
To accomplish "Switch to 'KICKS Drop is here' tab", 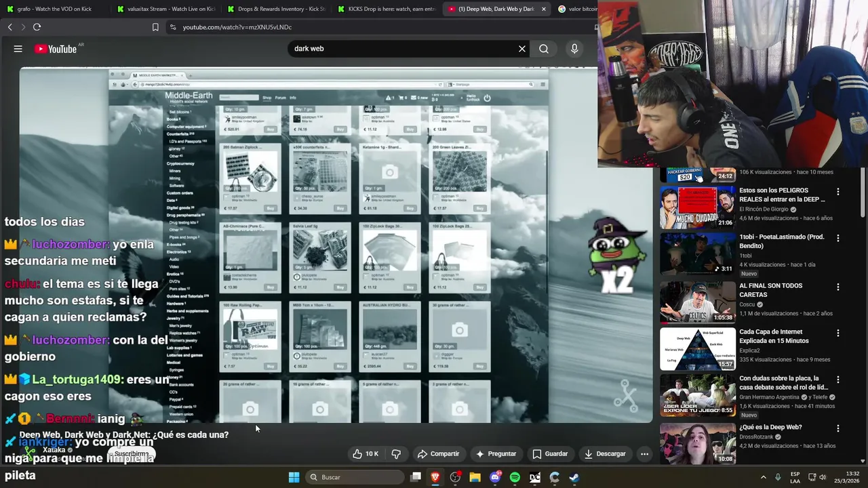I will click(387, 9).
